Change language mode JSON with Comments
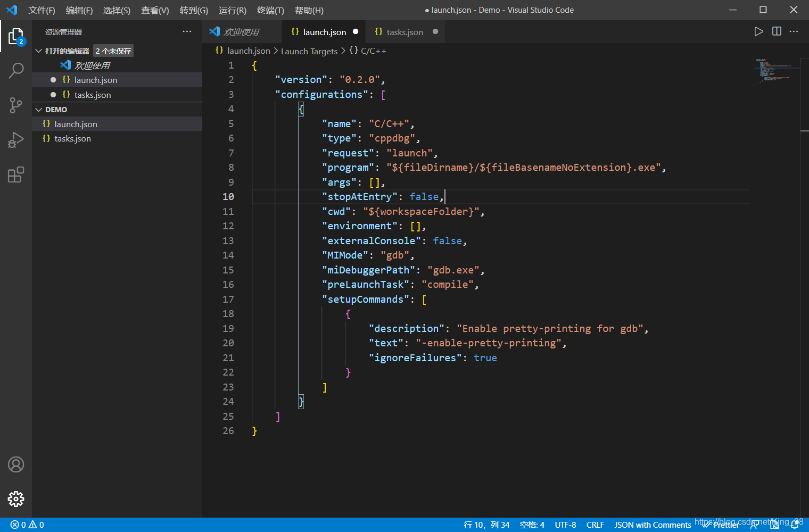This screenshot has height=532, width=809. point(653,525)
